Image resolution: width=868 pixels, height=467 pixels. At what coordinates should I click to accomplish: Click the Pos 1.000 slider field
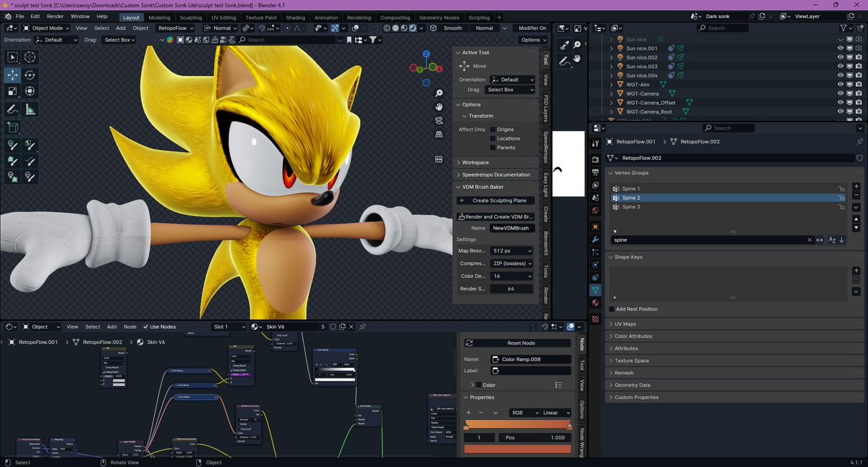pos(534,437)
